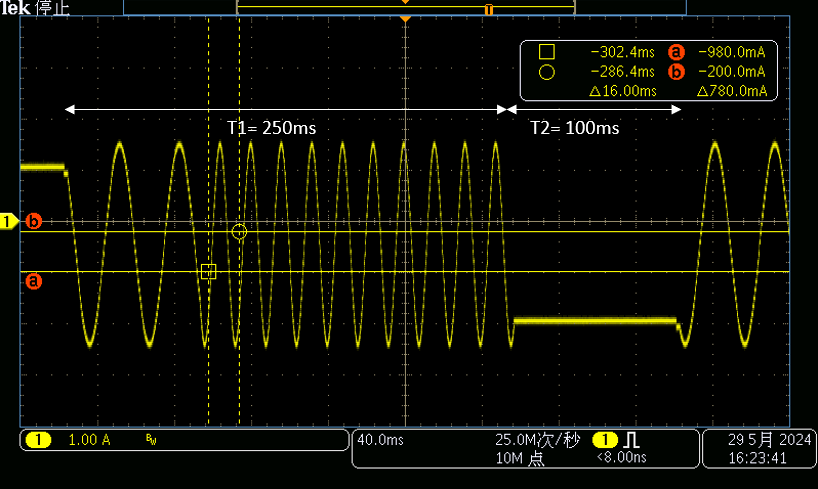The width and height of the screenshot is (818, 489).
Task: Click the circle cursor marker on the waveform
Action: (x=239, y=232)
